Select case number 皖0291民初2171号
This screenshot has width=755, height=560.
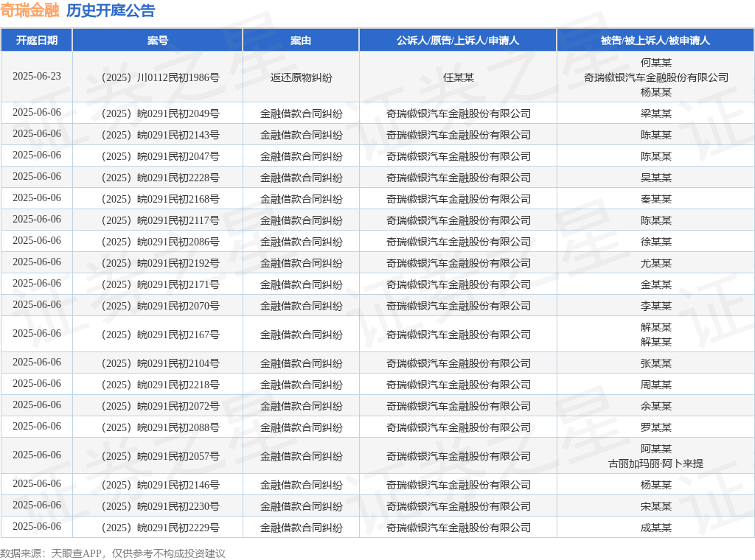(160, 284)
